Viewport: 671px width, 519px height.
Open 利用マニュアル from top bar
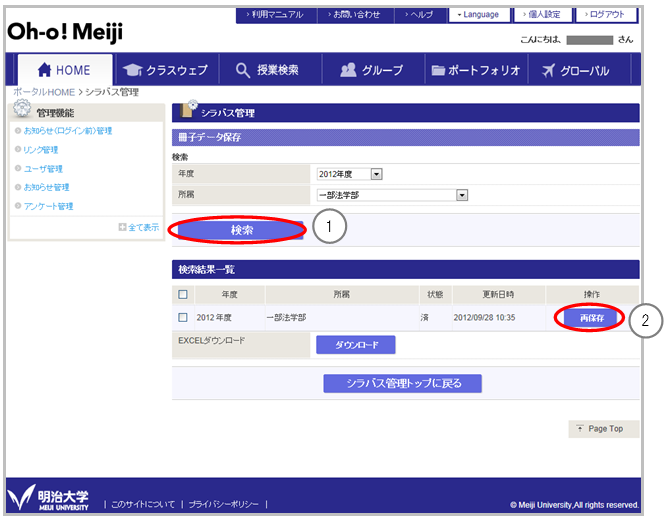(x=277, y=15)
